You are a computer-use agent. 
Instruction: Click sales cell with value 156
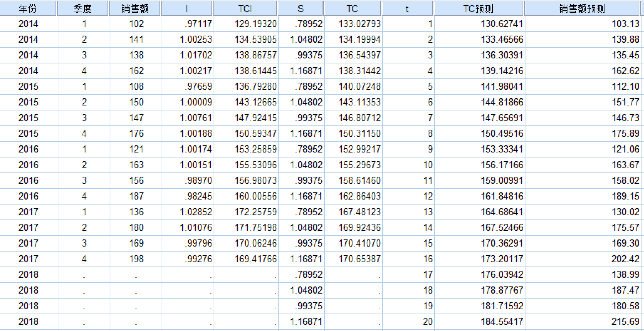[136, 181]
